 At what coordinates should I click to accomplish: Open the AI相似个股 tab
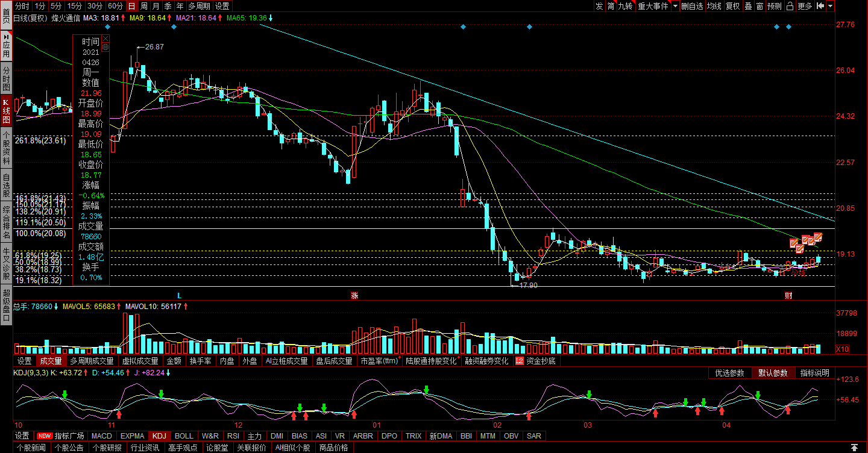point(294,448)
